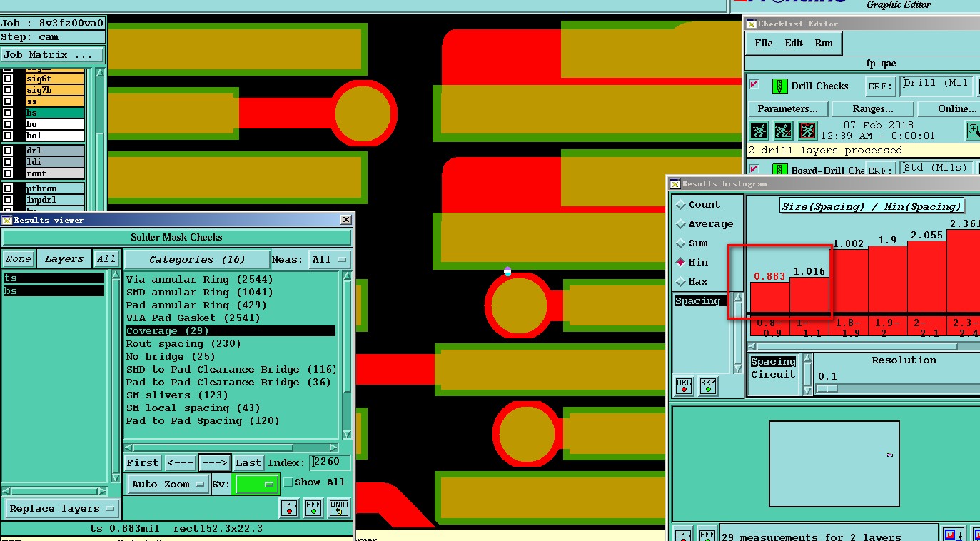Click All layers button
Screen dimensions: 980x541
point(106,259)
